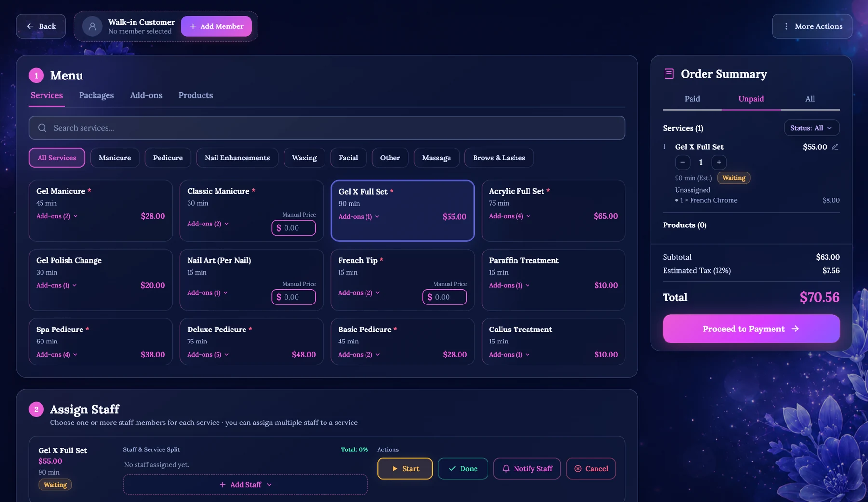Filter by Brows & Lashes category
The width and height of the screenshot is (868, 502).
[499, 158]
